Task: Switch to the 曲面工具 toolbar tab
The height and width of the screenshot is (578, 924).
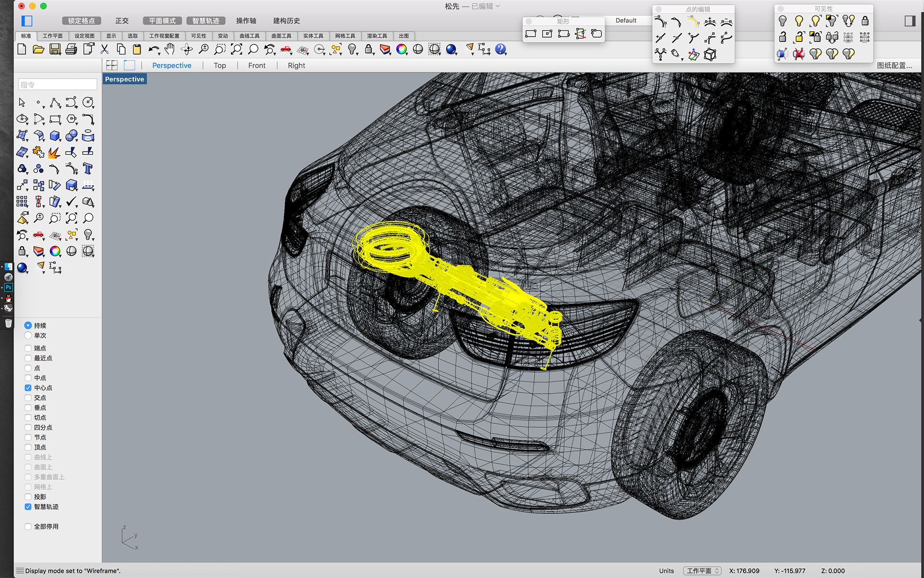Action: [x=282, y=36]
